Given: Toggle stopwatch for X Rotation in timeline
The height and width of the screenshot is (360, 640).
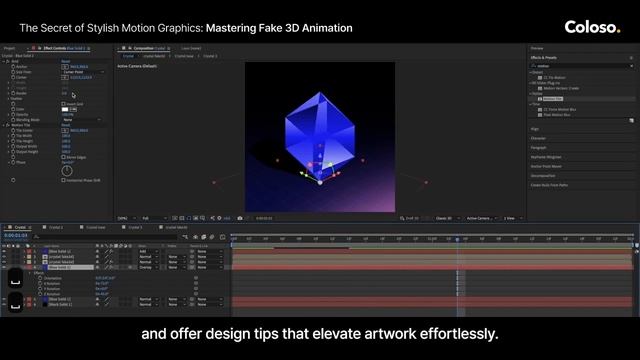Looking at the screenshot, I should 40,283.
